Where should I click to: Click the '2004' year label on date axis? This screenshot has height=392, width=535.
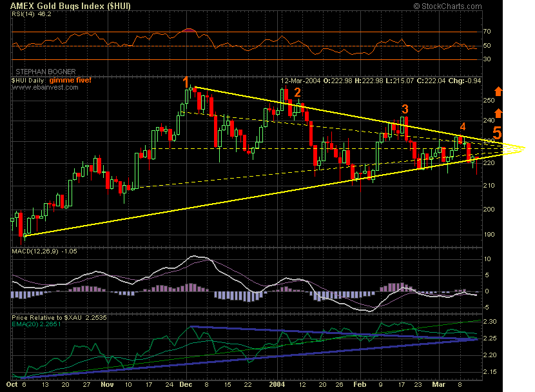click(277, 384)
